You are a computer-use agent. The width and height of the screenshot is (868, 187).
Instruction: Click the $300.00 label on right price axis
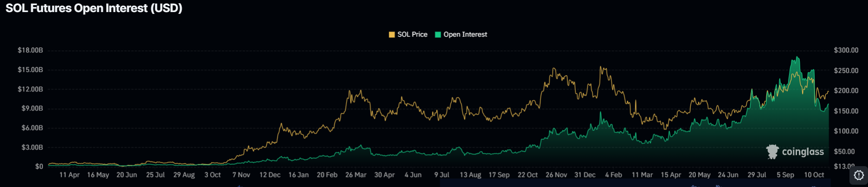(x=846, y=50)
